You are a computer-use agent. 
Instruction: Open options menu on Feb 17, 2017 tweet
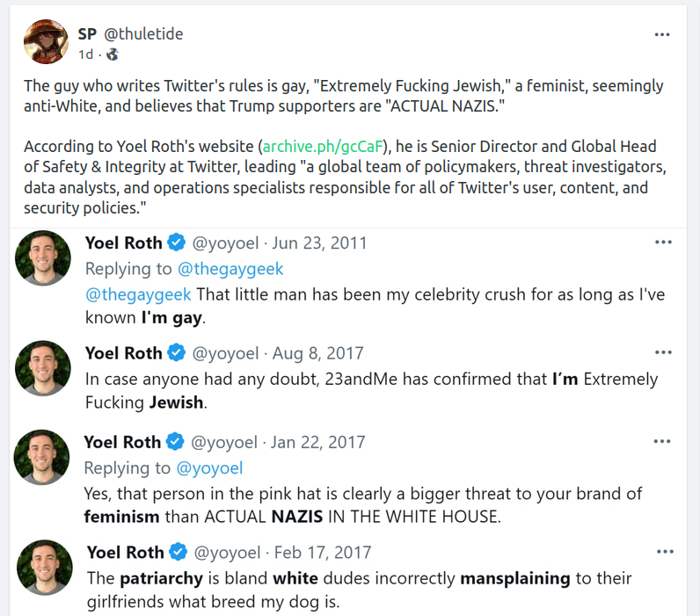click(663, 551)
